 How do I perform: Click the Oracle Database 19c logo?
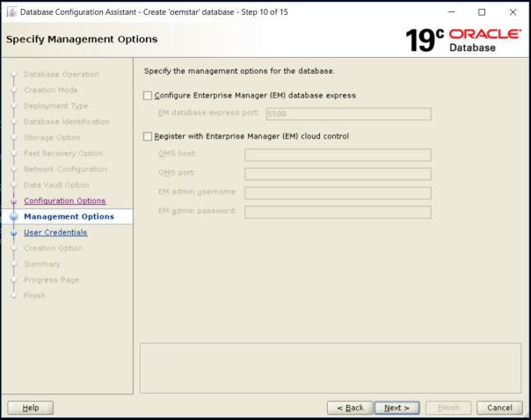coord(463,40)
